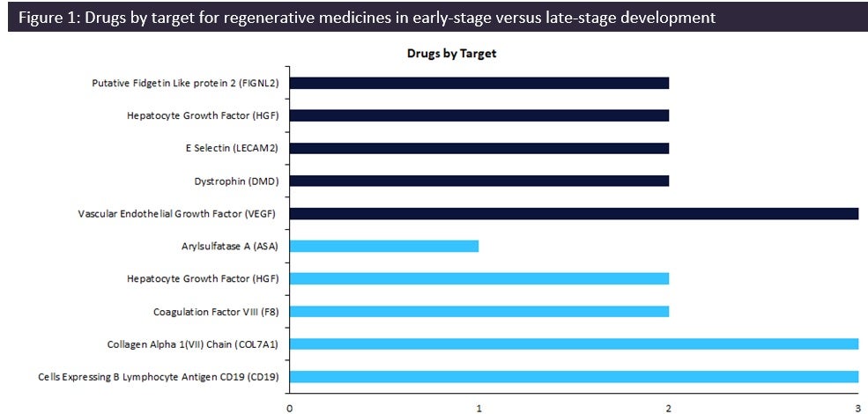Select the Vascular Endothelial Growth Factor bar
This screenshot has width=868, height=414.
574,213
